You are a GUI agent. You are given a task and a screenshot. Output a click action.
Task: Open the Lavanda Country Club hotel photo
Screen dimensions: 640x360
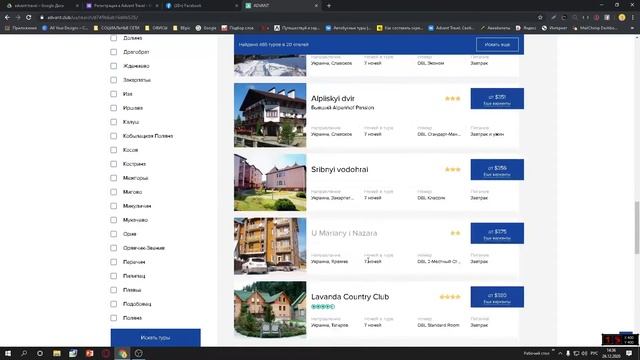[270, 310]
